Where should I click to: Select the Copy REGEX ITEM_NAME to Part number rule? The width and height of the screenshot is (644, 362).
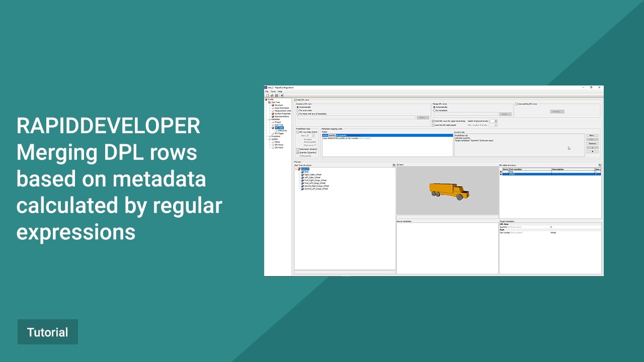[387, 138]
